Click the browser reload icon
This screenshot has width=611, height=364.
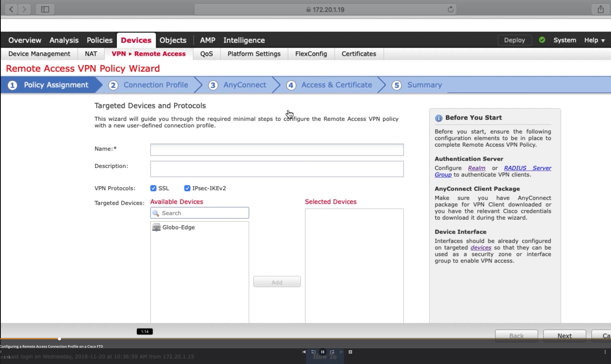pyautogui.click(x=450, y=9)
